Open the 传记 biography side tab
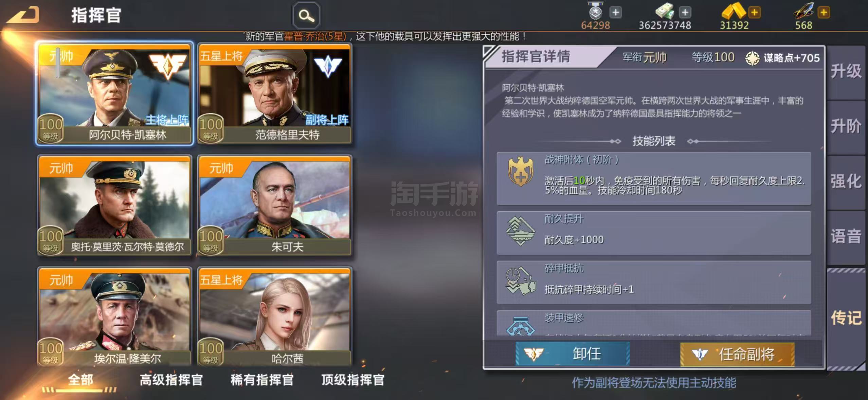The height and width of the screenshot is (400, 868). coord(846,318)
